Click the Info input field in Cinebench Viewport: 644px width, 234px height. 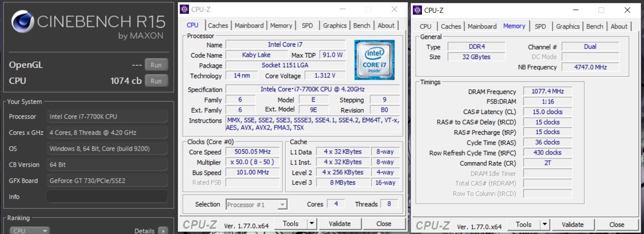(x=107, y=196)
